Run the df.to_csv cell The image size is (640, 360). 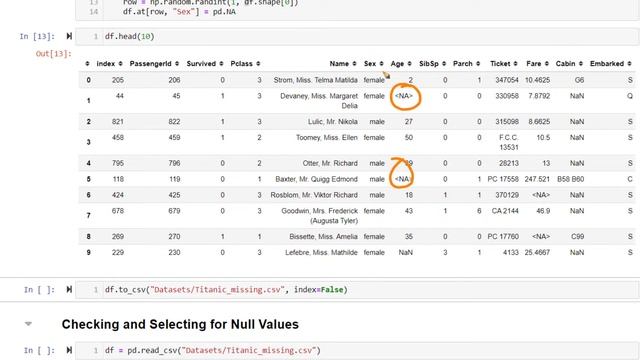point(69,289)
